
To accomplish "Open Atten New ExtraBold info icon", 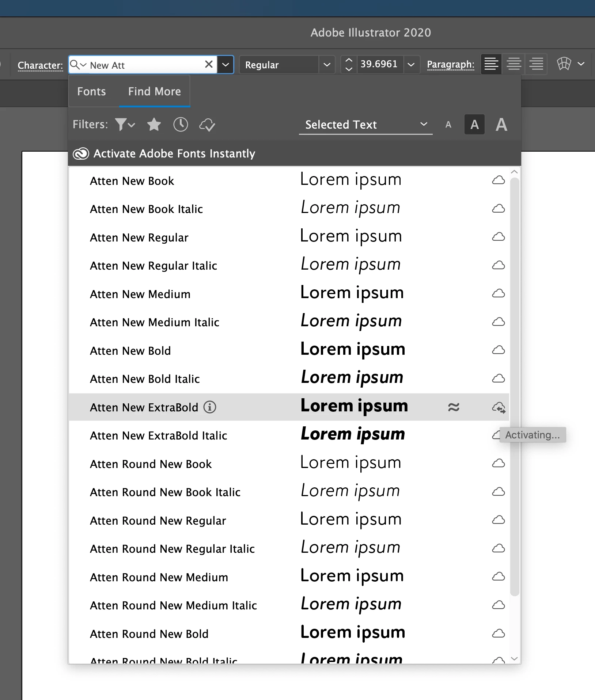I will [x=210, y=407].
